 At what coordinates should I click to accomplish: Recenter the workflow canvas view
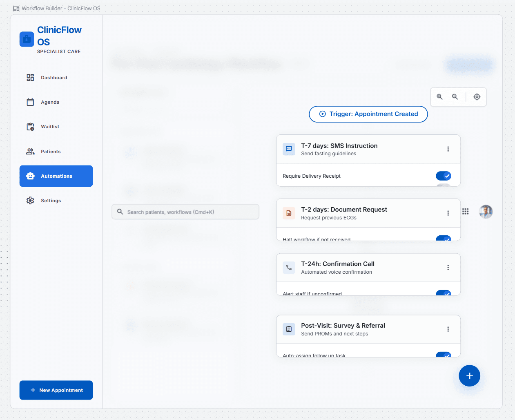tap(477, 97)
